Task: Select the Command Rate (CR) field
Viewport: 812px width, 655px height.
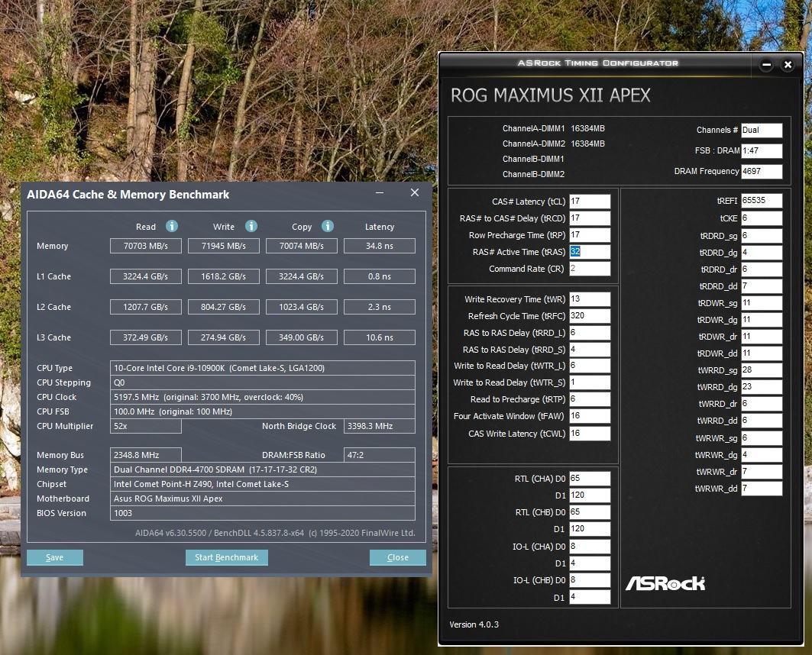Action: tap(590, 269)
